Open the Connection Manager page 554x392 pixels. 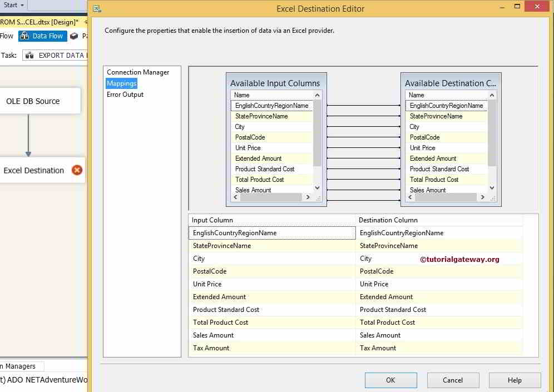point(137,72)
